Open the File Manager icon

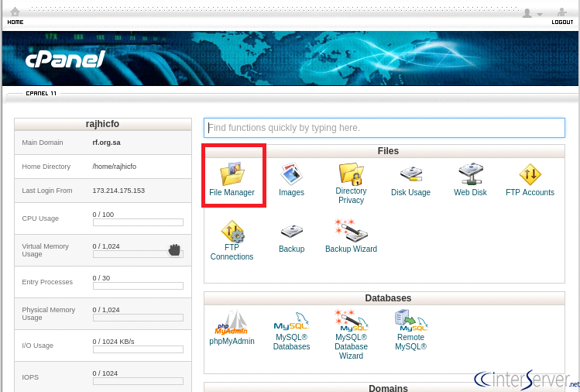(x=232, y=174)
